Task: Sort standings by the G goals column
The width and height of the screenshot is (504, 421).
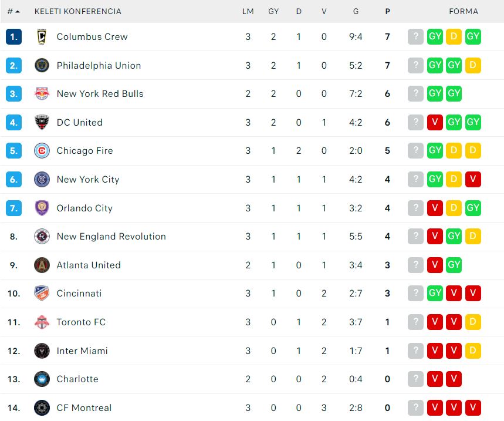Action: point(356,11)
